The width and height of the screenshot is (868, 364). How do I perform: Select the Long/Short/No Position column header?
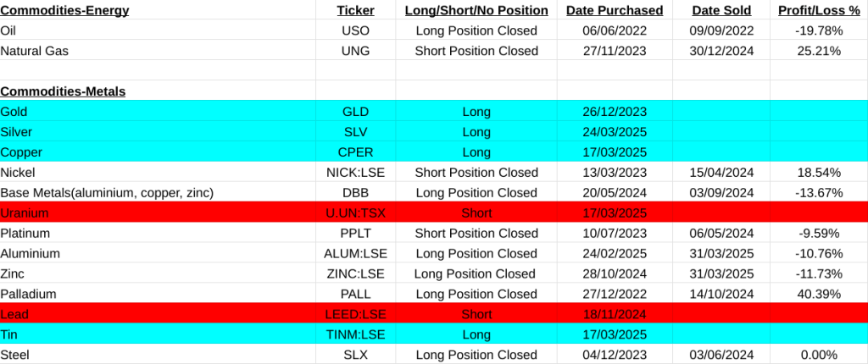click(476, 11)
